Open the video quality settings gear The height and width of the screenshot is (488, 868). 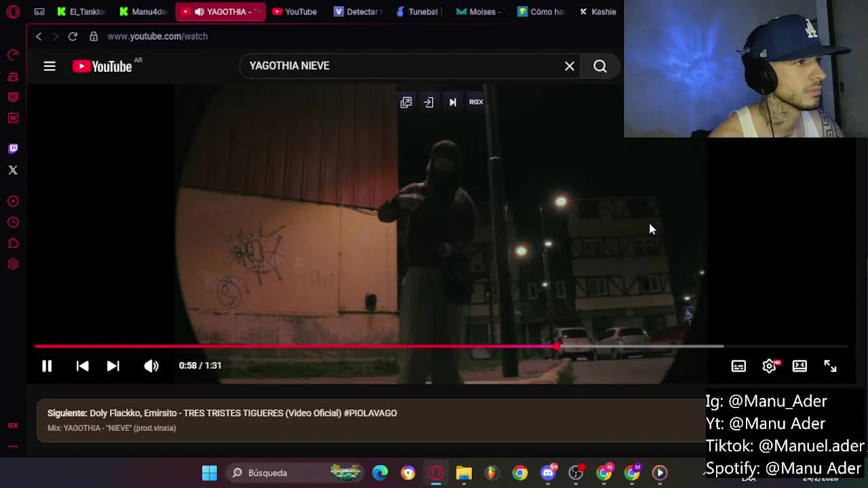point(769,366)
